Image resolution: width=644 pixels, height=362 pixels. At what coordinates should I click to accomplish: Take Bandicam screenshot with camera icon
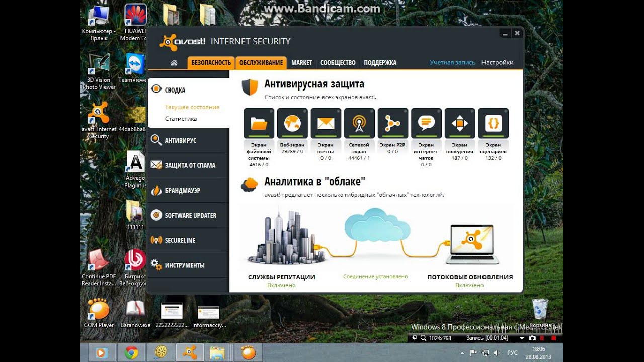(533, 338)
